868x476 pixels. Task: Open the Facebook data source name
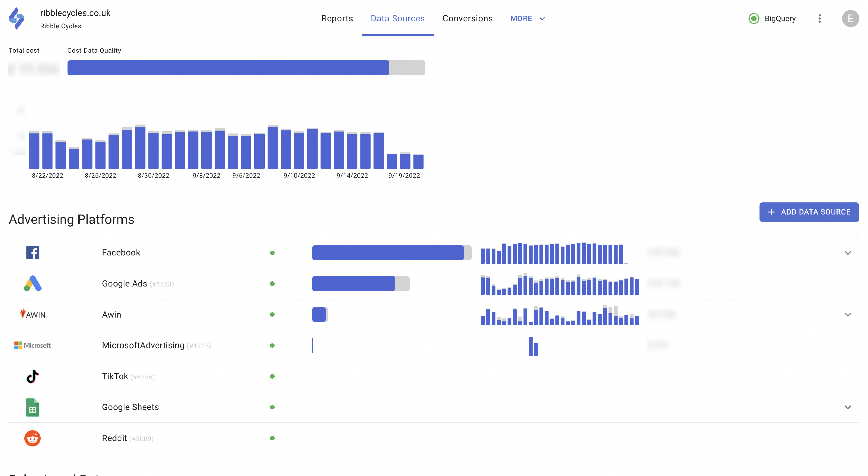(121, 253)
